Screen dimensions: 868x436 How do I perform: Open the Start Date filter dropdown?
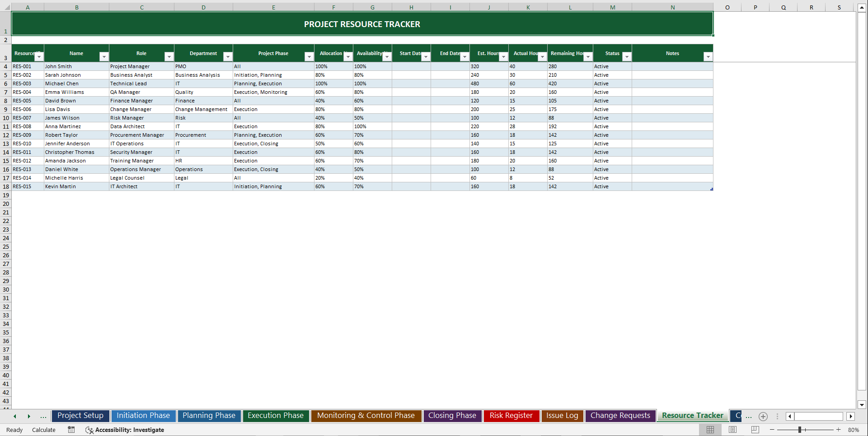coord(426,57)
